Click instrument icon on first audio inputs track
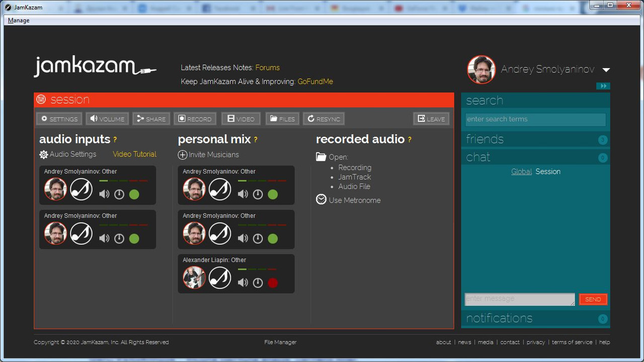The width and height of the screenshot is (644, 362). [81, 189]
